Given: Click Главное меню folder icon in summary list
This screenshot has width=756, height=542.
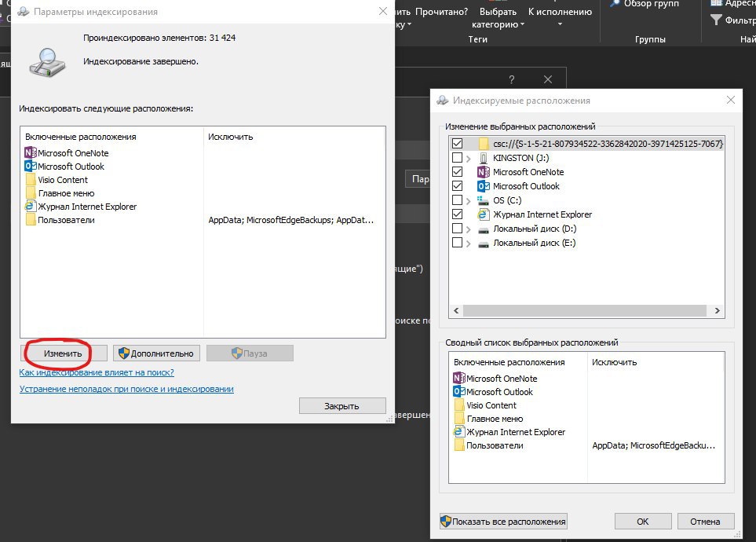Looking at the screenshot, I should point(459,419).
